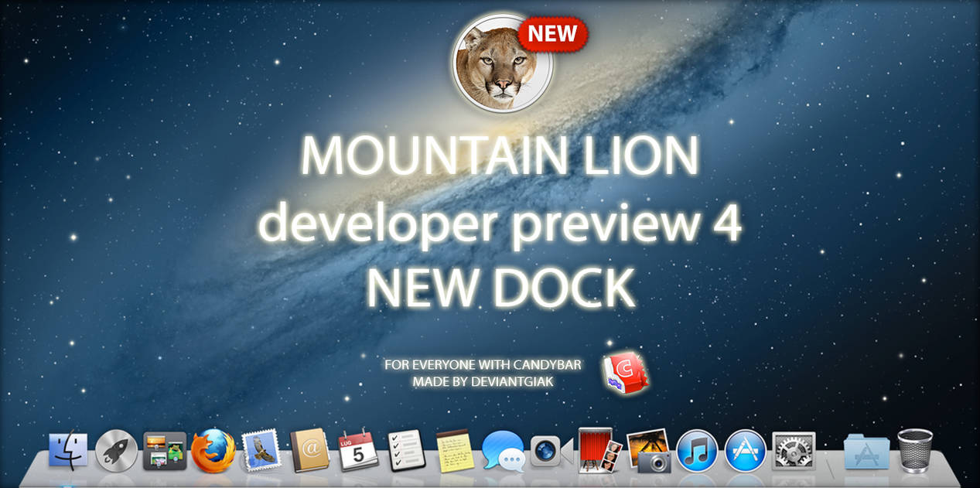
Task: Click the red NEW badge
Action: click(x=554, y=33)
